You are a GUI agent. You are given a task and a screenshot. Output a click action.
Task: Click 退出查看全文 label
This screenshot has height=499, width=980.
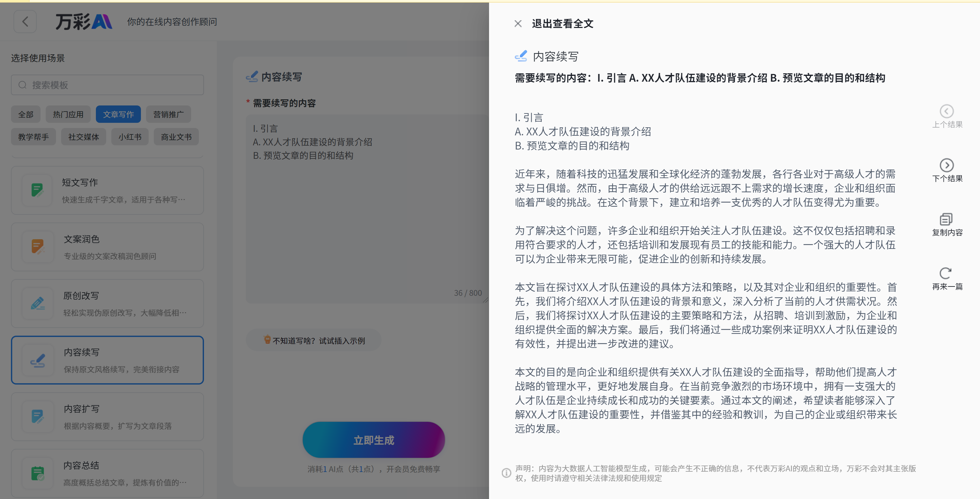point(562,23)
